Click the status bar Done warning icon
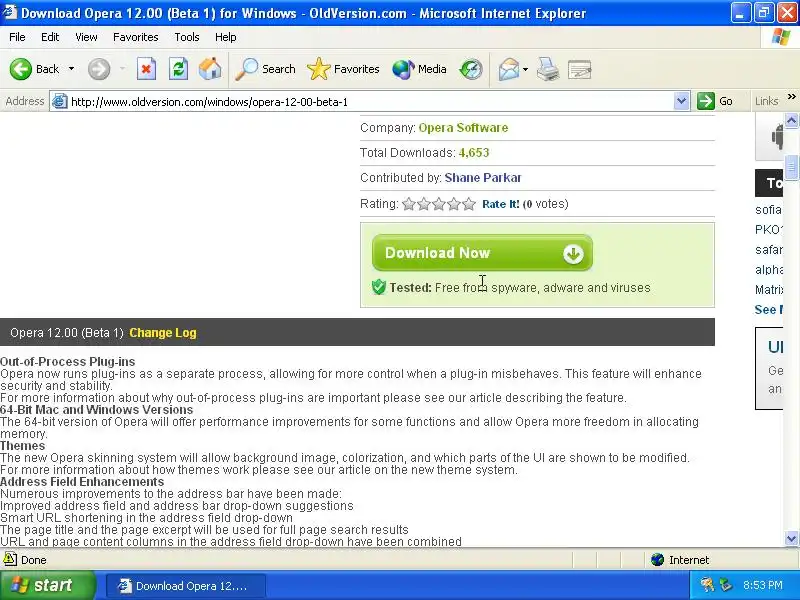 pos(10,559)
